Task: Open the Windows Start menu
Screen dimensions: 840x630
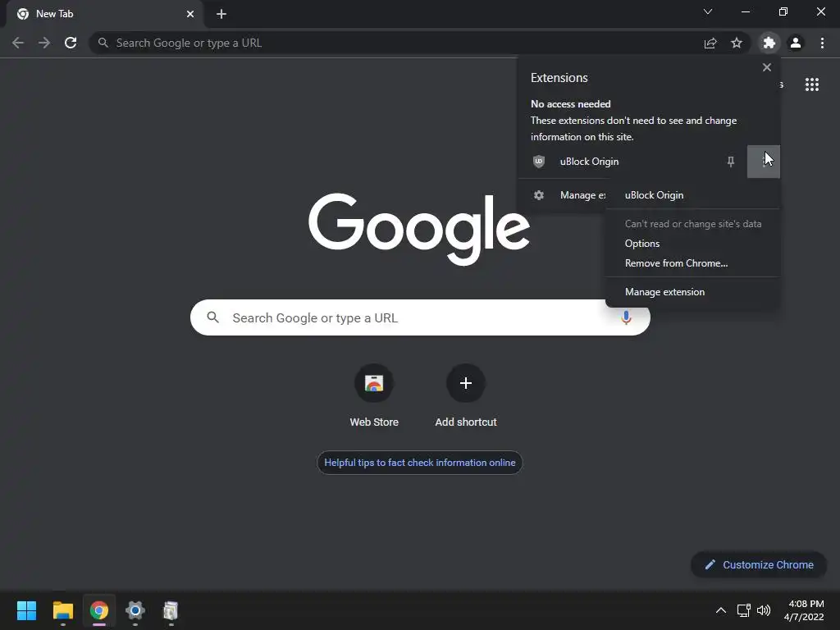Action: pos(26,610)
